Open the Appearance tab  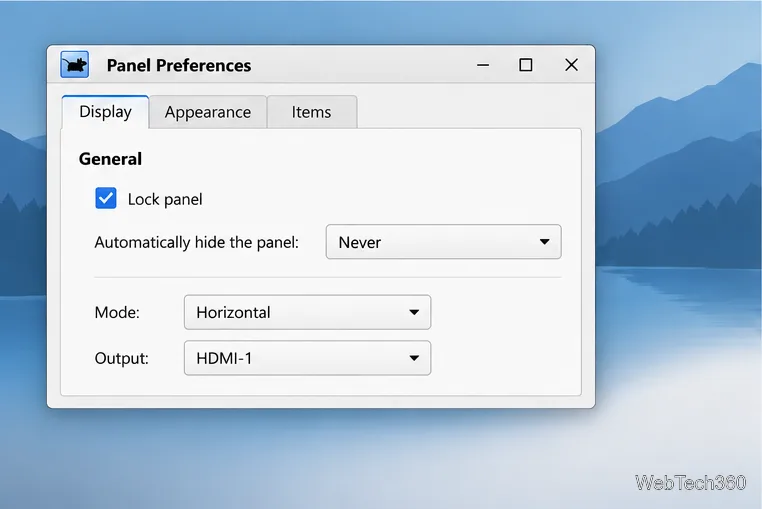tap(208, 112)
